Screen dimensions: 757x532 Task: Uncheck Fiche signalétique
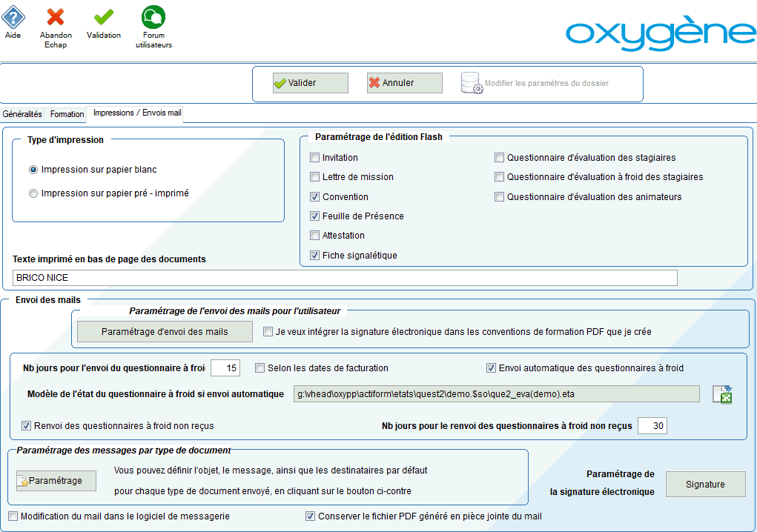315,255
